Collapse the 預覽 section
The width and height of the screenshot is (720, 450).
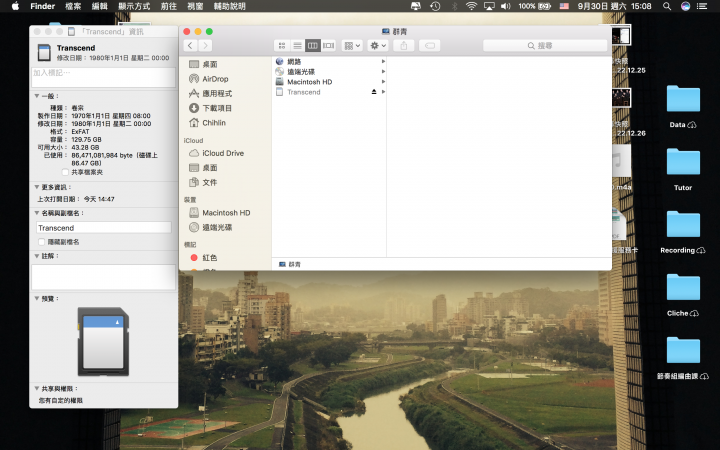pyautogui.click(x=37, y=298)
